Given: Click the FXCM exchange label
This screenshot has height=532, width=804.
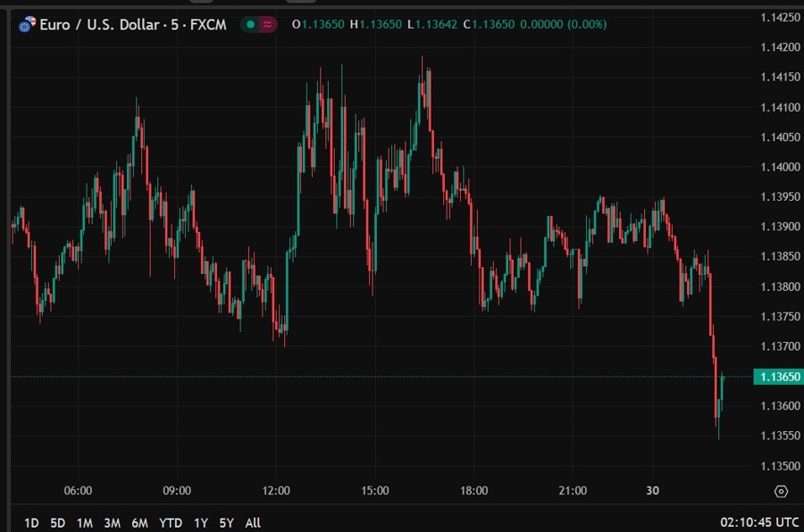Looking at the screenshot, I should 208,25.
